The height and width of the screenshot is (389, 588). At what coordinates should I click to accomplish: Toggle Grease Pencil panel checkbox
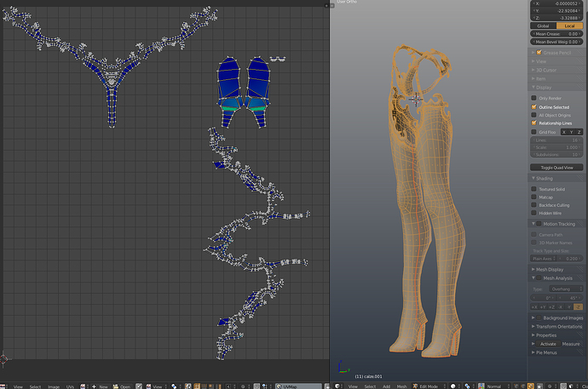(539, 53)
